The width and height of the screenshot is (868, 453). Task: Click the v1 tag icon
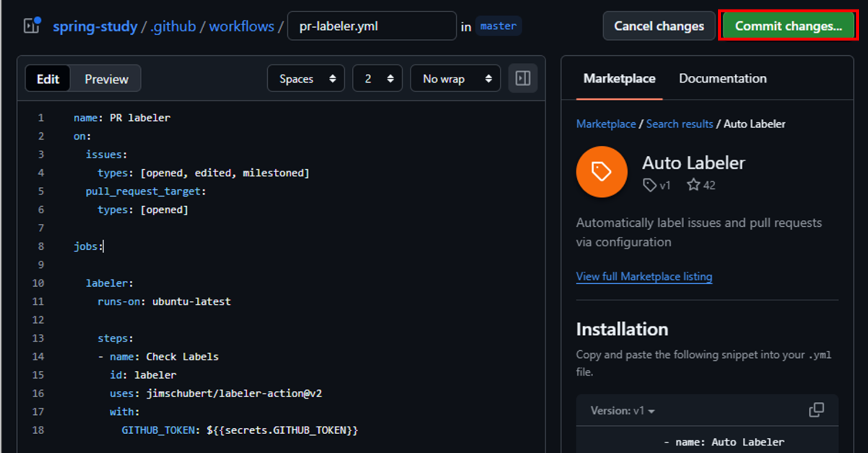pos(650,185)
